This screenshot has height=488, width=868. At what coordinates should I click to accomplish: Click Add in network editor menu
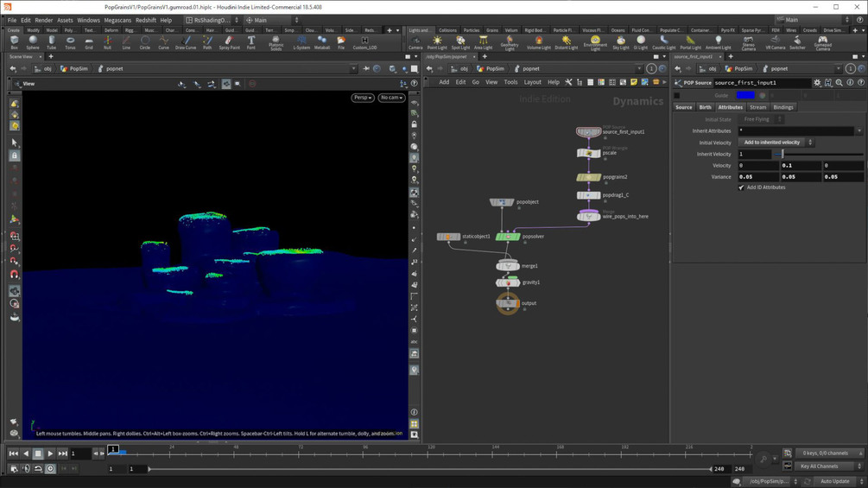(x=444, y=82)
